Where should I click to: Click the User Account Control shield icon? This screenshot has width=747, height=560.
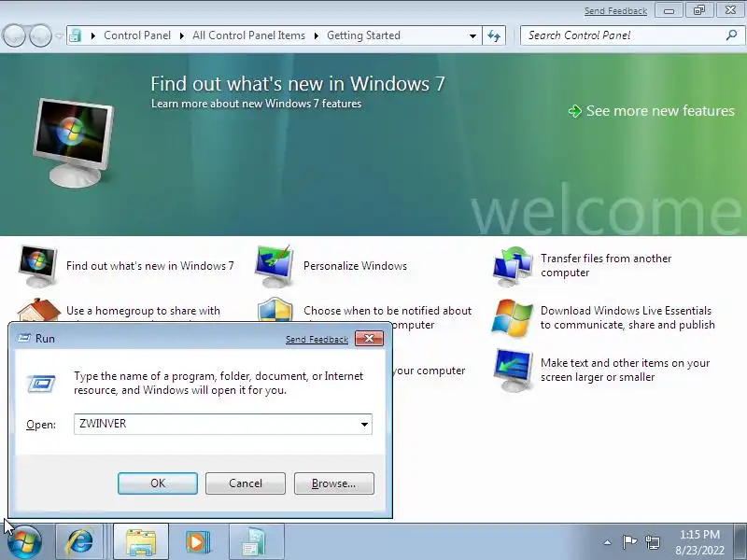click(275, 311)
